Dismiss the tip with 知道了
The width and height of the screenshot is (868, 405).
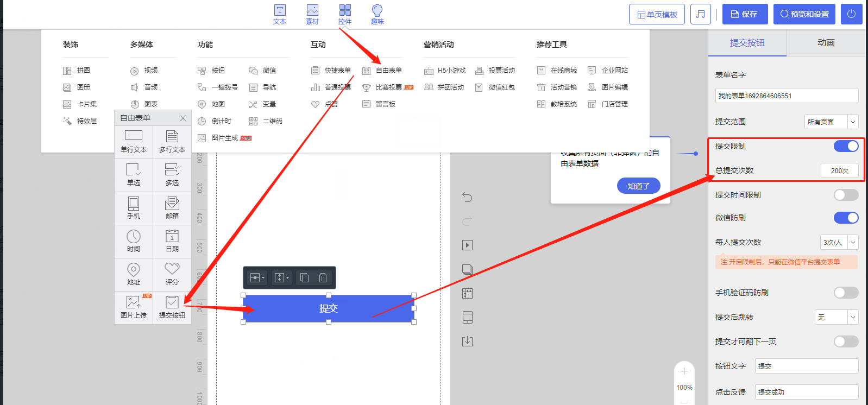(x=639, y=186)
